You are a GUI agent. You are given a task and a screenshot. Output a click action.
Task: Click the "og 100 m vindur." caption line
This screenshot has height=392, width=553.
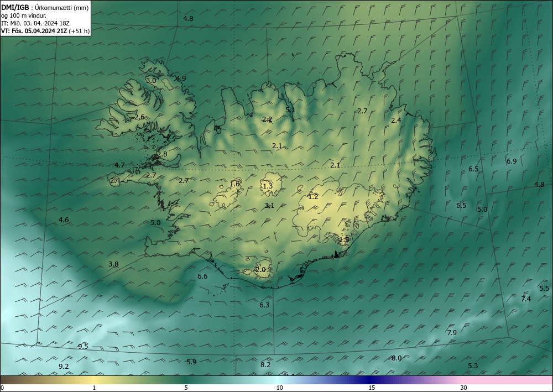[x=24, y=15]
